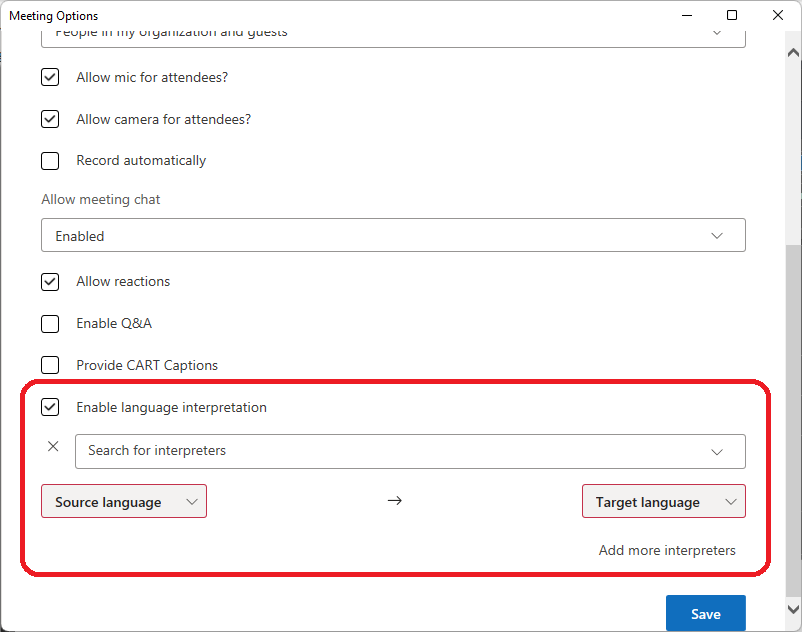Turn on Provide CART Captions

tap(50, 366)
